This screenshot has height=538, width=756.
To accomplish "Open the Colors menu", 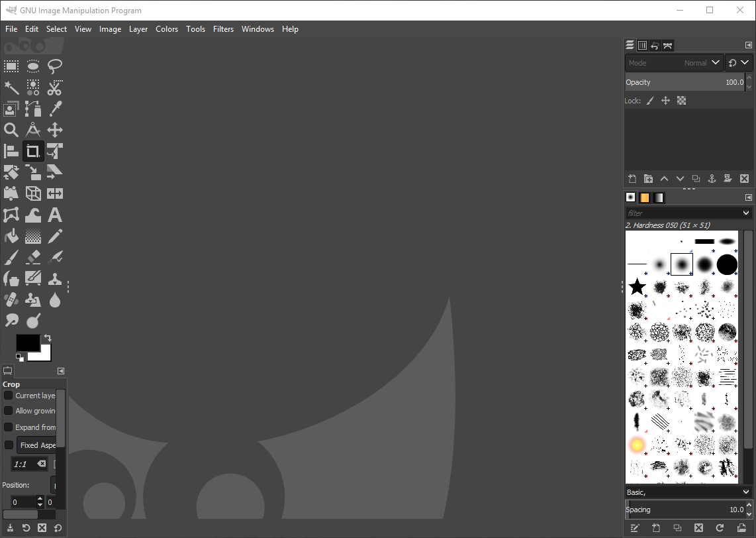I will click(167, 29).
